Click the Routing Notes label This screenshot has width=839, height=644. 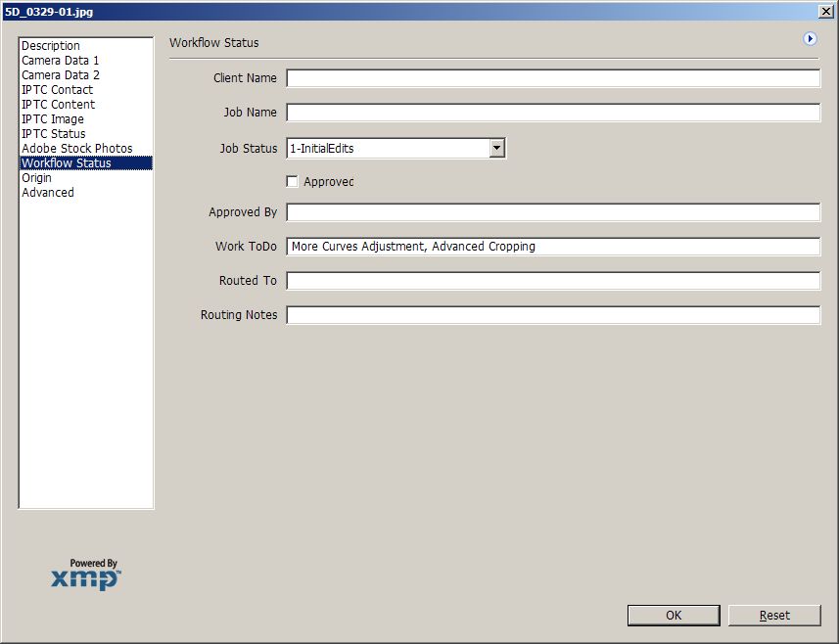[x=239, y=315]
